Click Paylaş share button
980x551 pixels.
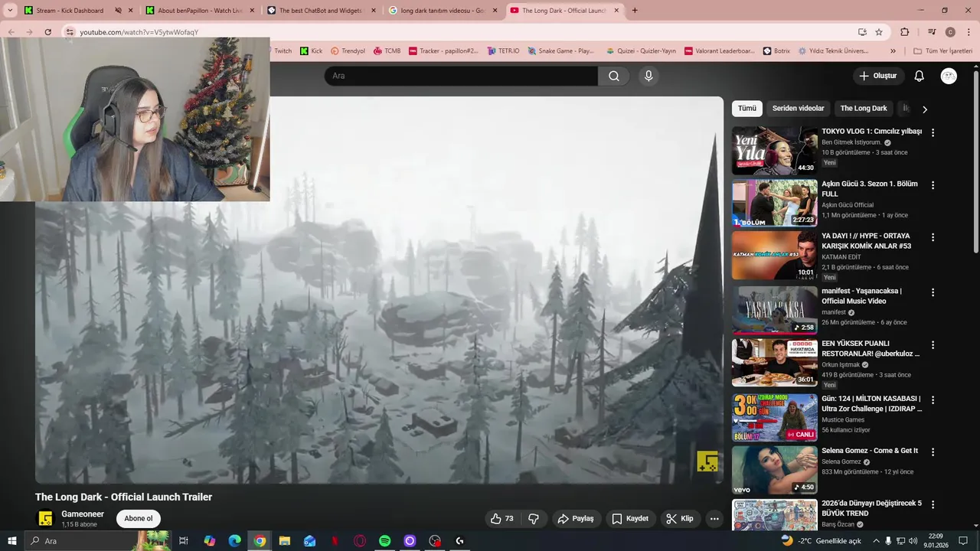point(576,519)
